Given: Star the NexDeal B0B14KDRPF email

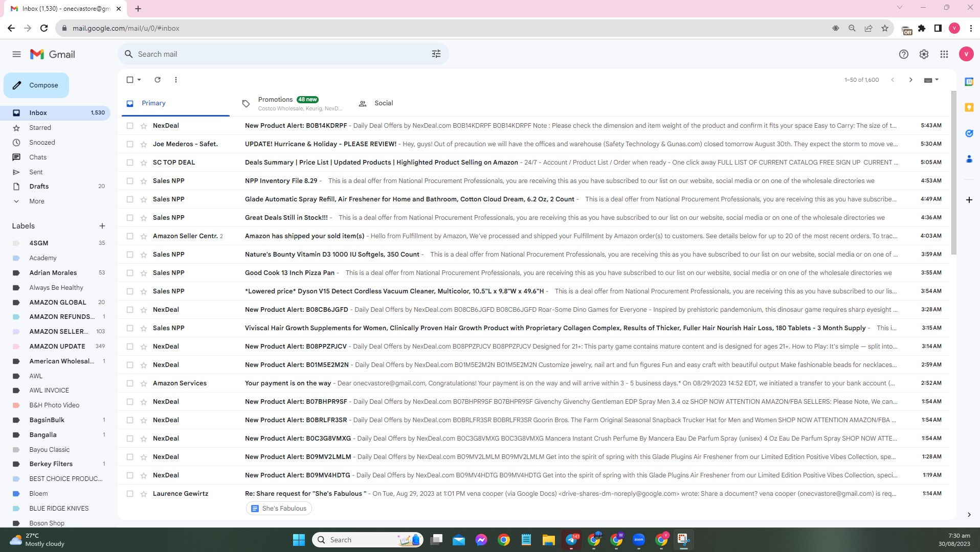Looking at the screenshot, I should pyautogui.click(x=144, y=126).
